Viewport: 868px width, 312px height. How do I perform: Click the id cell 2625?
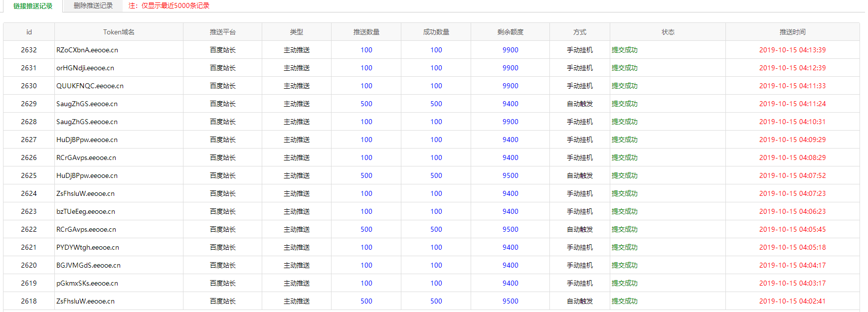pos(29,175)
